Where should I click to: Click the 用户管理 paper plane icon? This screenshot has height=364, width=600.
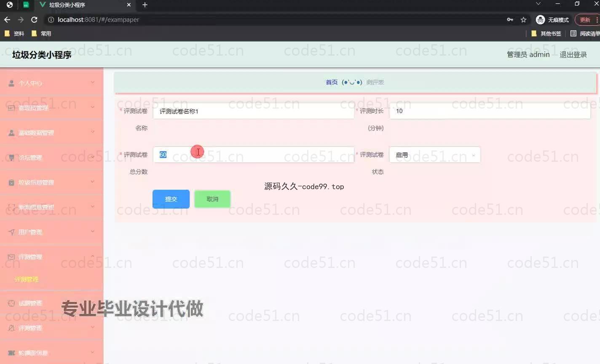pyautogui.click(x=11, y=232)
